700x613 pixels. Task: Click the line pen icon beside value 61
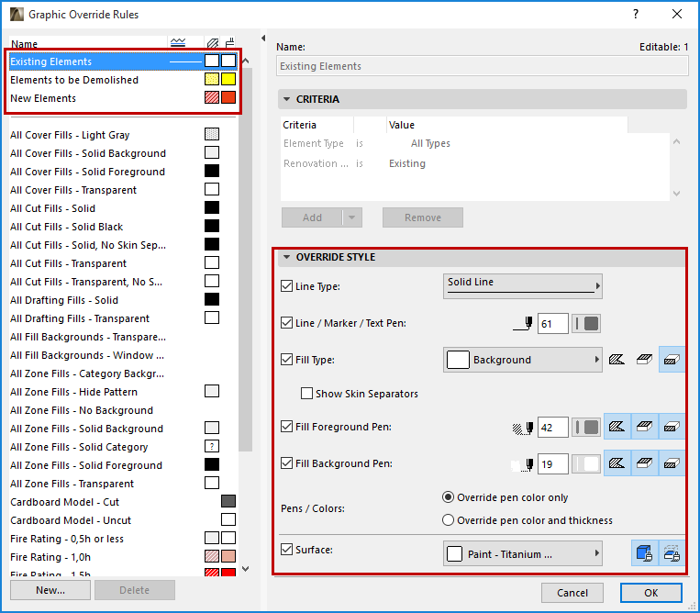[x=523, y=324]
